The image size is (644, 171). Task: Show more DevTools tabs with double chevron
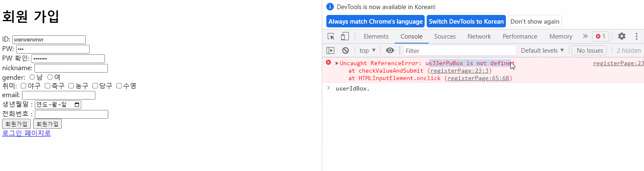[585, 37]
